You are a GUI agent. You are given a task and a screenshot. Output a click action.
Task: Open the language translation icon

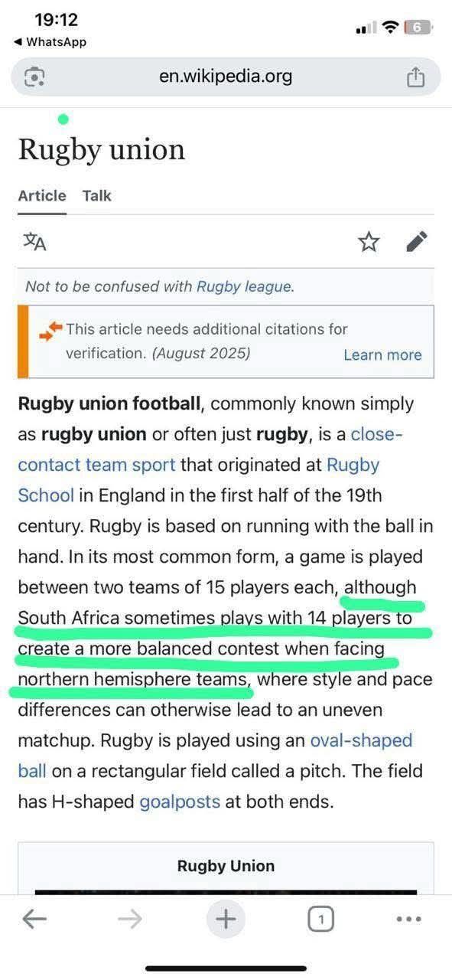pos(34,242)
